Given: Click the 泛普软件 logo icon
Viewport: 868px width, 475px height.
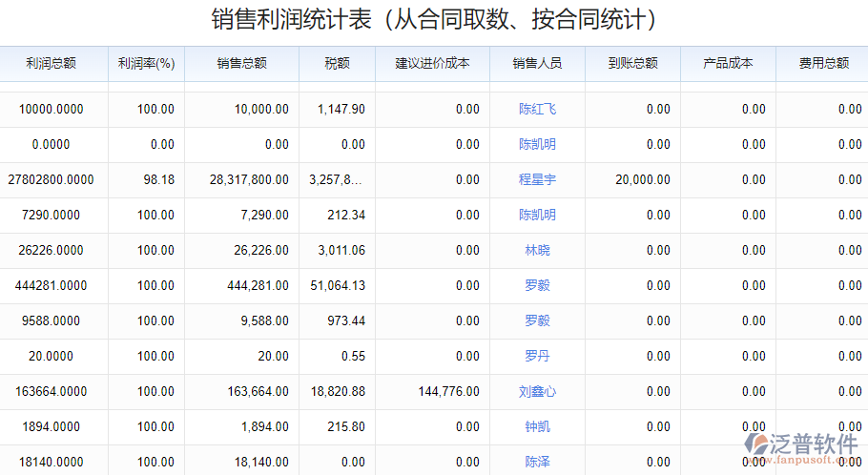Looking at the screenshot, I should point(762,444).
